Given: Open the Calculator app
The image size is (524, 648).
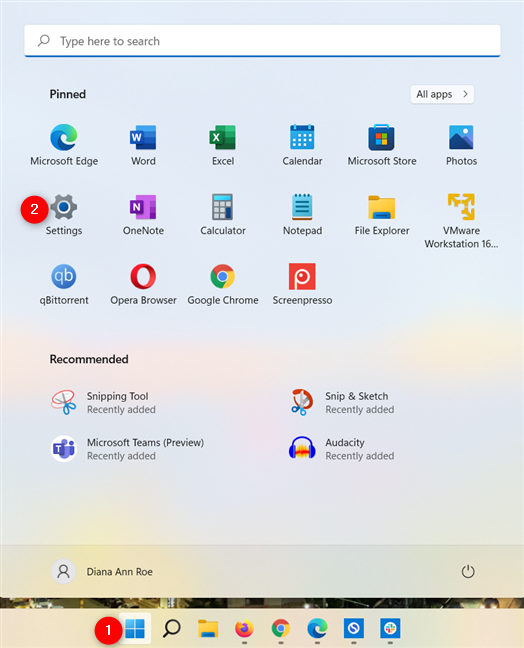Looking at the screenshot, I should 223,214.
